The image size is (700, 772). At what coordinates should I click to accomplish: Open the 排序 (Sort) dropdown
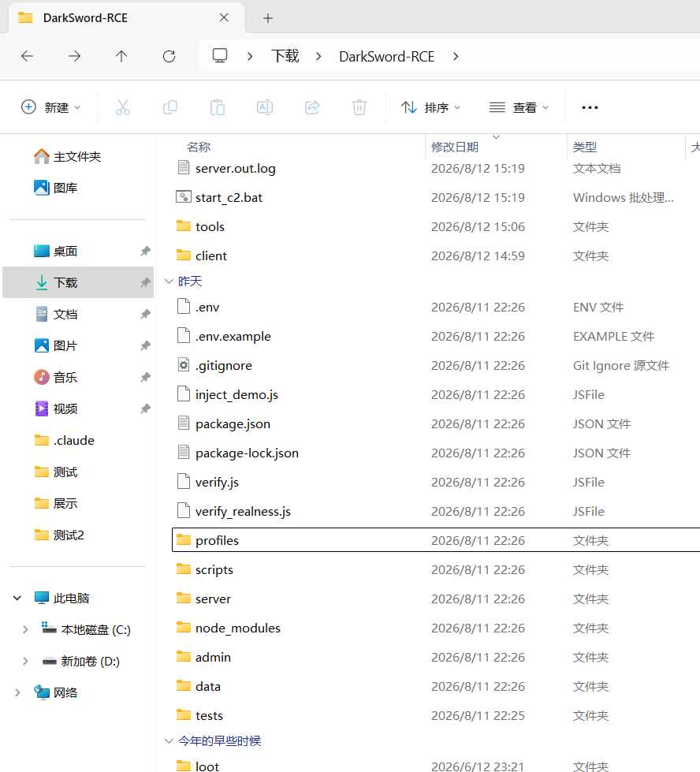(430, 107)
